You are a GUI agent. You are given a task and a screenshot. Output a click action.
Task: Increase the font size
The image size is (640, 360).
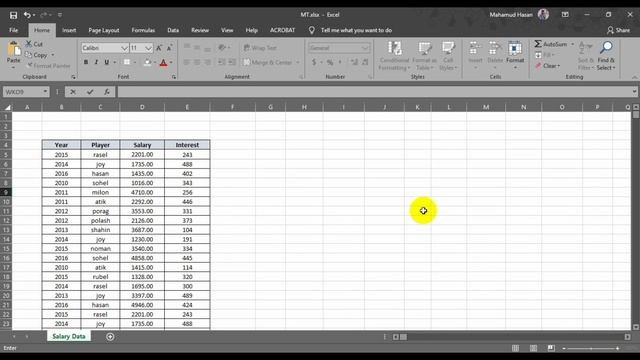(x=159, y=48)
